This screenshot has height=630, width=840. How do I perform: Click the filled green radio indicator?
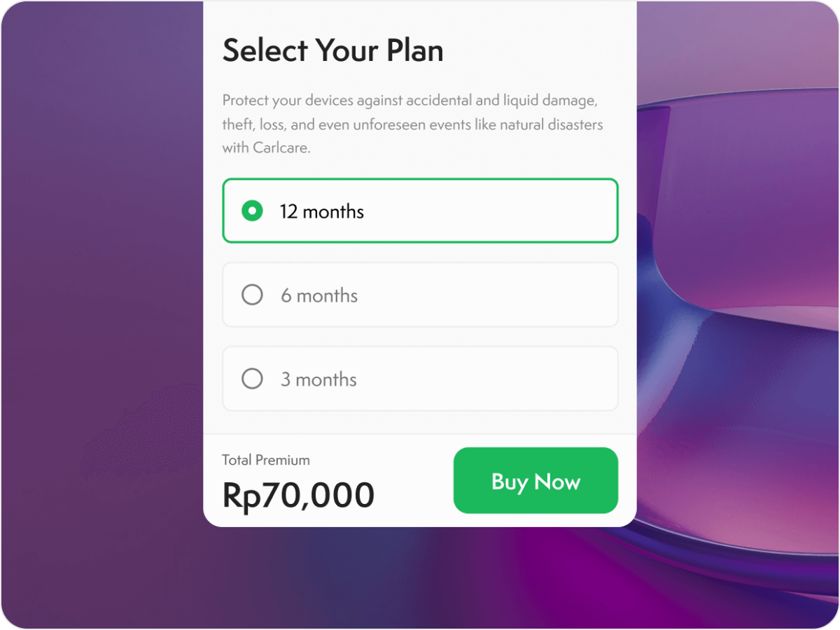tap(251, 211)
